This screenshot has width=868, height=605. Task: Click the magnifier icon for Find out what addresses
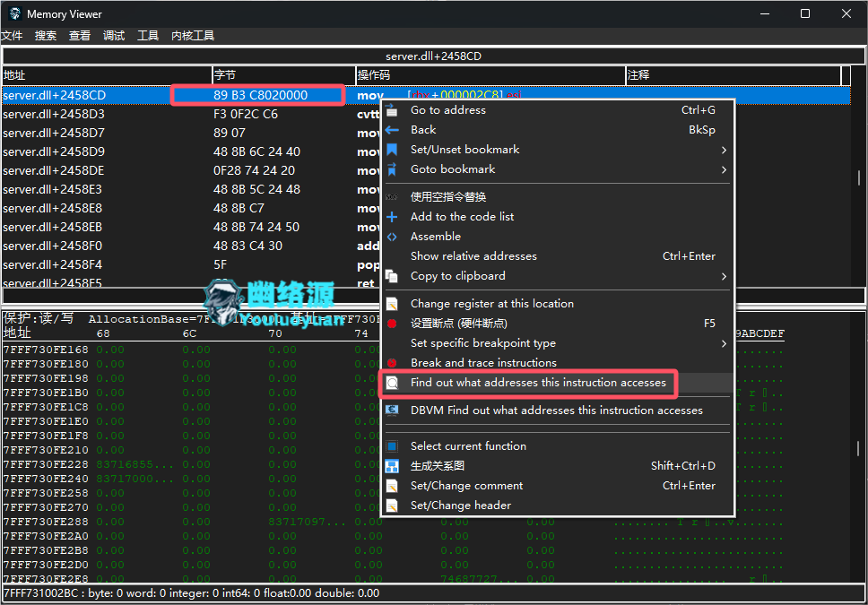[392, 383]
